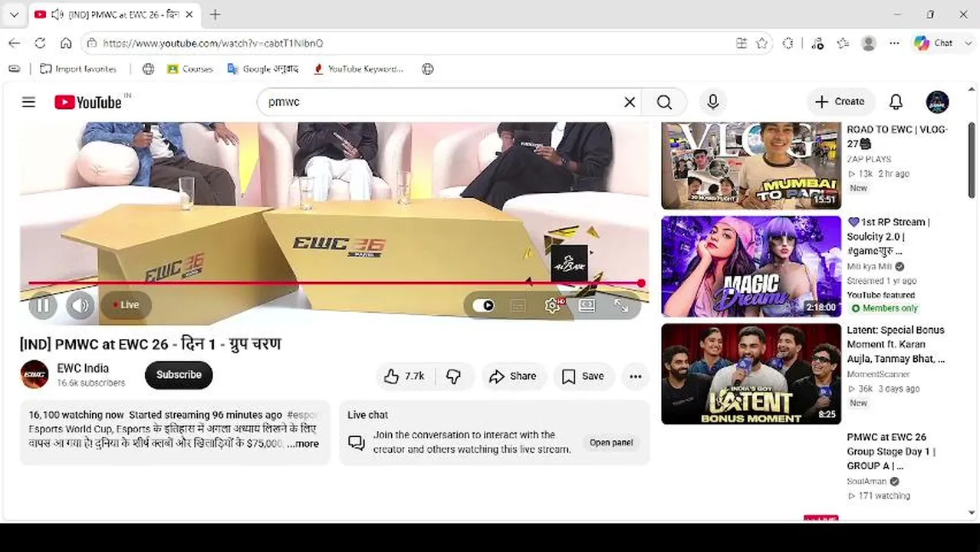980x552 pixels.
Task: Start voice search with microphone
Action: tap(713, 102)
